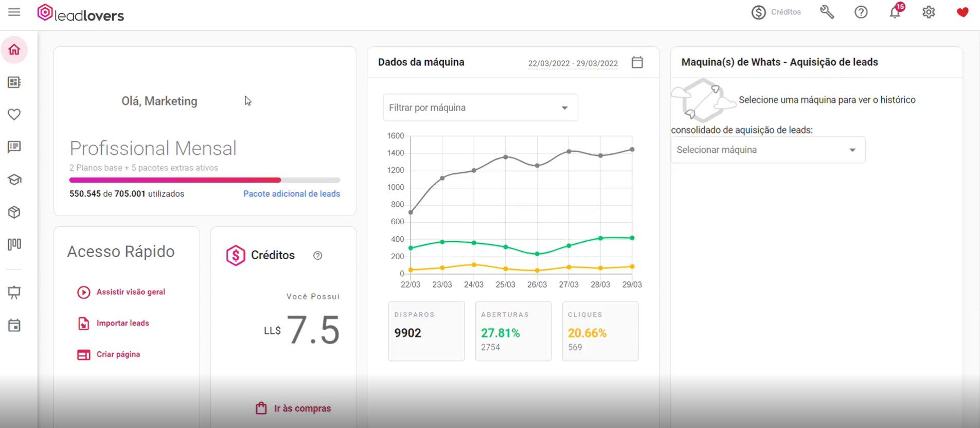Open the calendar sidebar icon
The height and width of the screenshot is (428, 980).
pos(14,325)
